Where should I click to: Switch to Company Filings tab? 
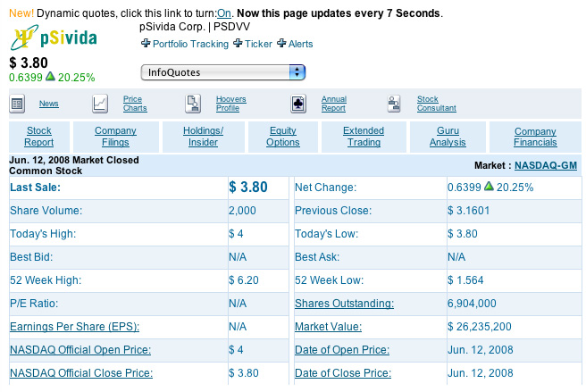pos(115,137)
